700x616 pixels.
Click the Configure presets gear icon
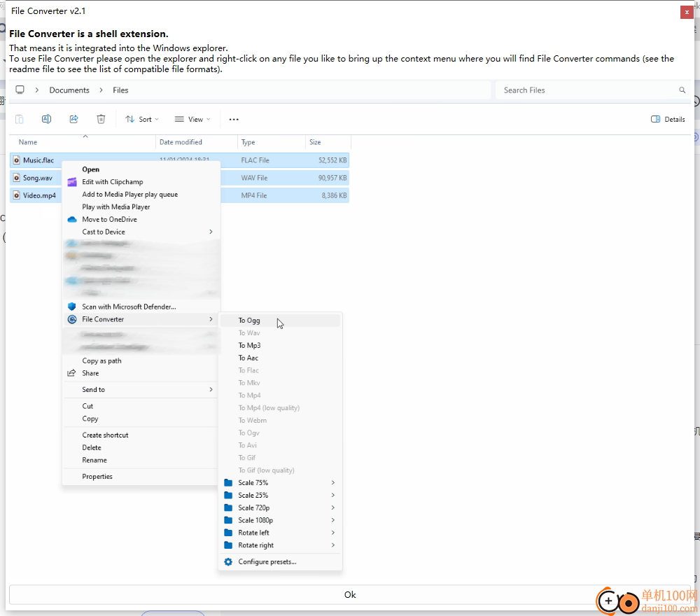click(228, 561)
